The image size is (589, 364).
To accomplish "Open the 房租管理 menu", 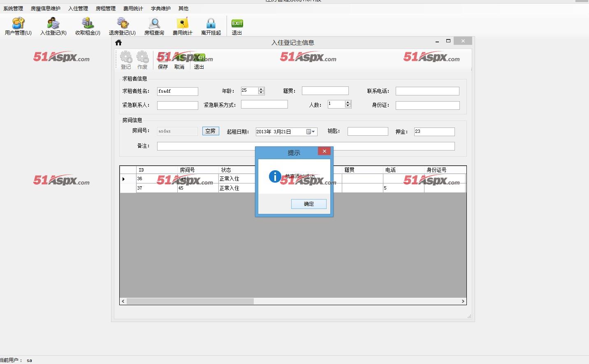I will pos(106,8).
